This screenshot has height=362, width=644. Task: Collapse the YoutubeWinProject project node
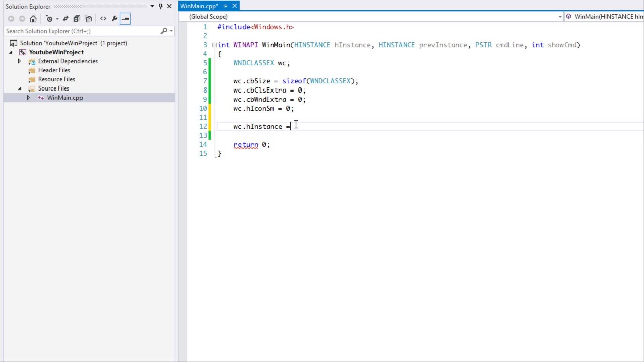11,52
